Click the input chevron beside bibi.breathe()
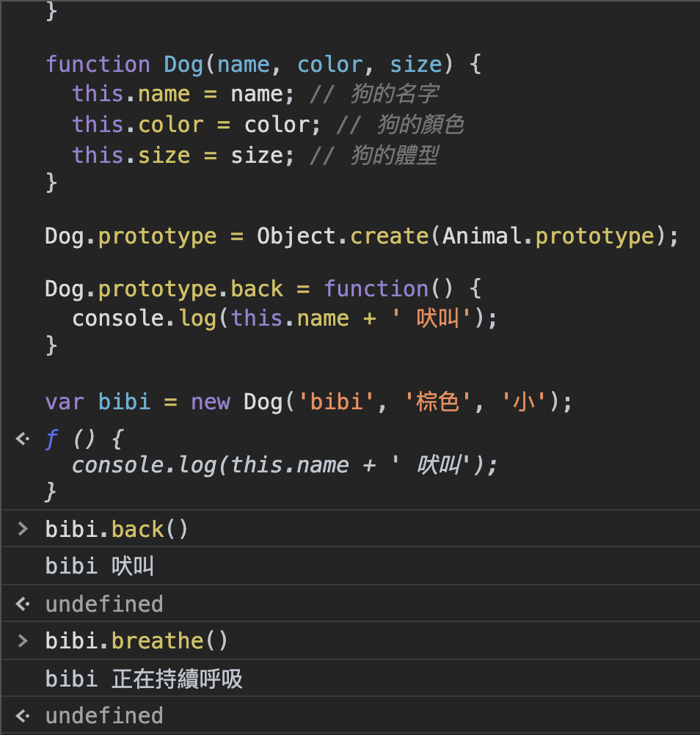The width and height of the screenshot is (700, 735). (23, 640)
